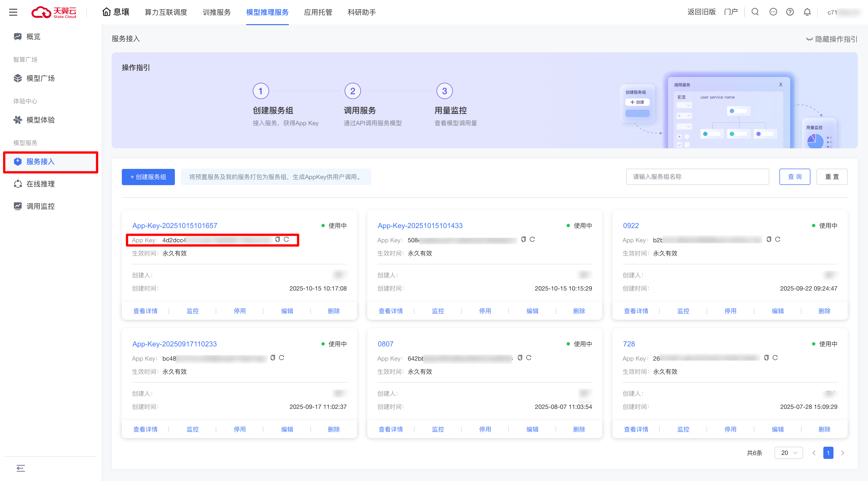Focus the service group name search field
The width and height of the screenshot is (868, 481).
tap(697, 177)
